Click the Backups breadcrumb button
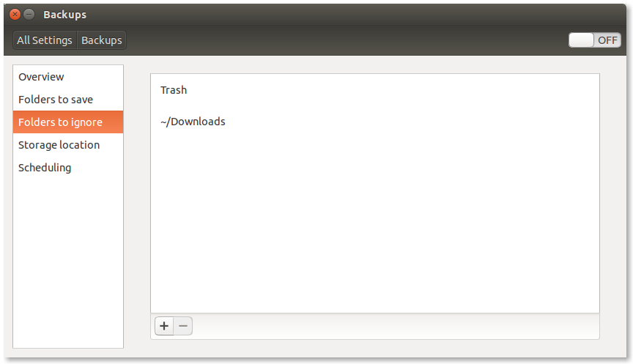This screenshot has width=633, height=364. coord(101,40)
